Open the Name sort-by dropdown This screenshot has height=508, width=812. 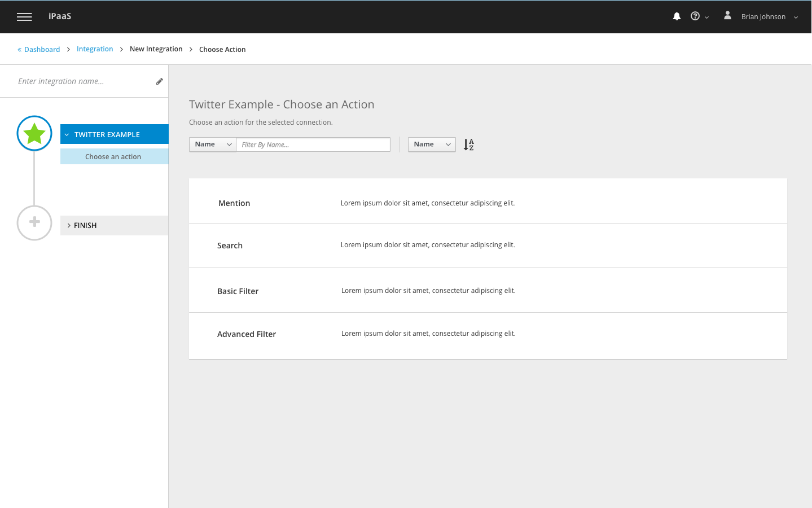(432, 144)
